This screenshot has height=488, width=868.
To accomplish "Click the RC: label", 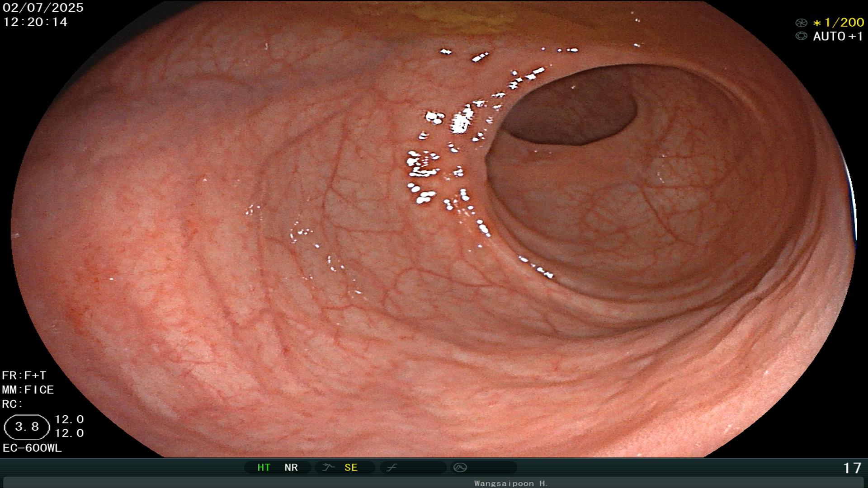I will 12,404.
